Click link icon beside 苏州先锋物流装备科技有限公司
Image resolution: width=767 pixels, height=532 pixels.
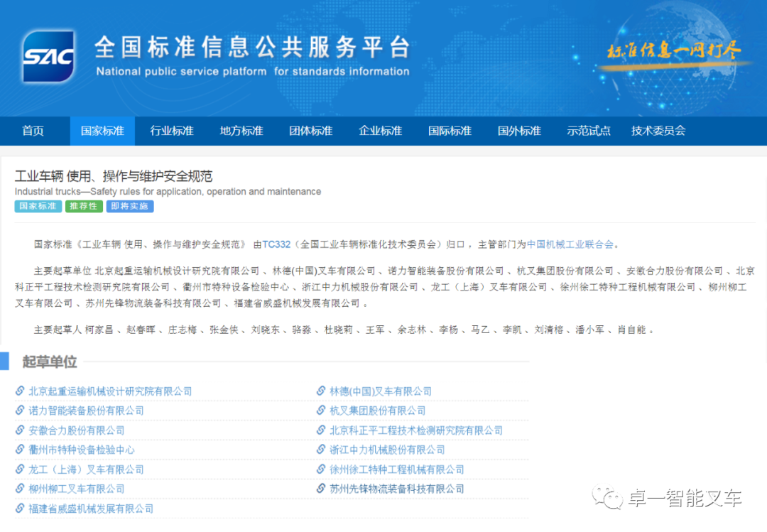click(x=321, y=489)
